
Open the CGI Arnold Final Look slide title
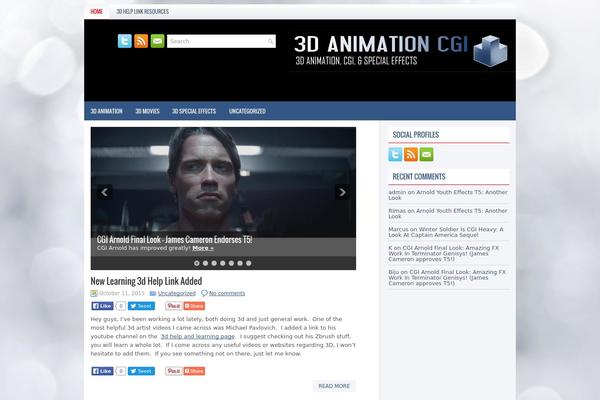pos(174,240)
